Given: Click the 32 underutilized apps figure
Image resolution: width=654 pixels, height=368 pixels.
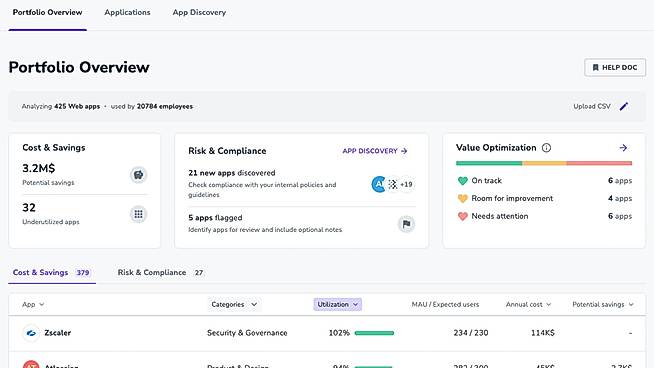Looking at the screenshot, I should click(x=29, y=208).
